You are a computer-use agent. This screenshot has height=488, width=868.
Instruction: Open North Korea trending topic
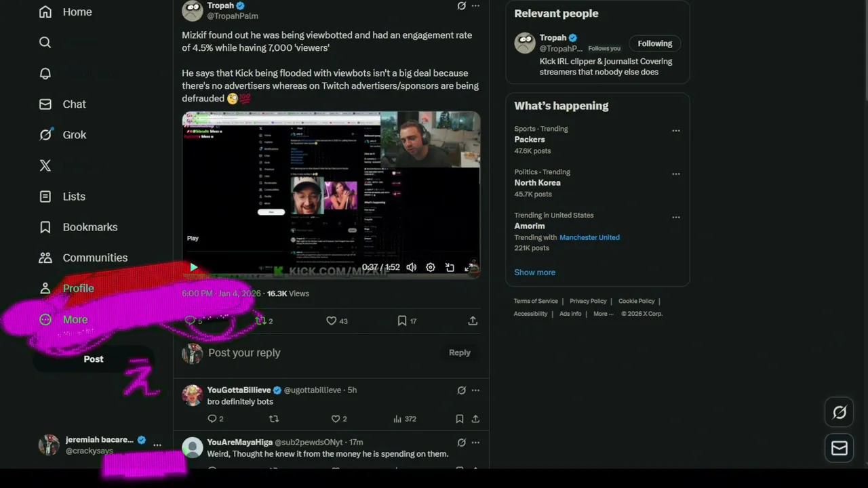click(537, 183)
